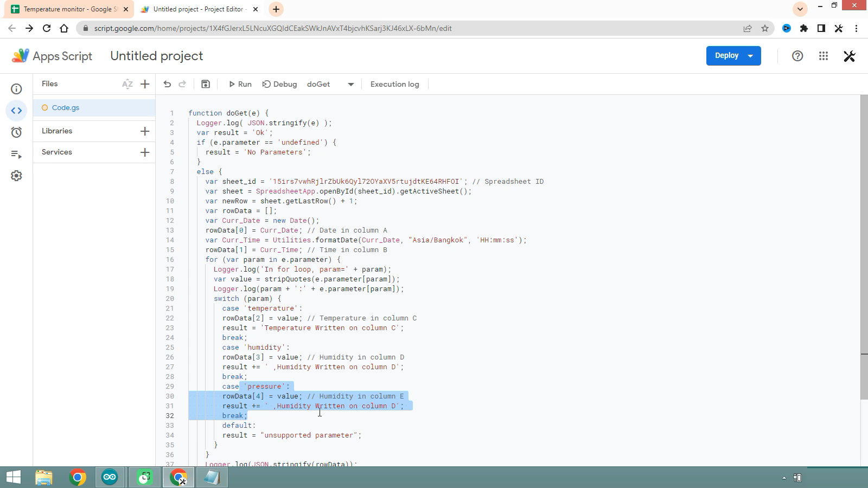This screenshot has width=868, height=488.
Task: Switch to the Editor code icon
Action: pos(16,111)
